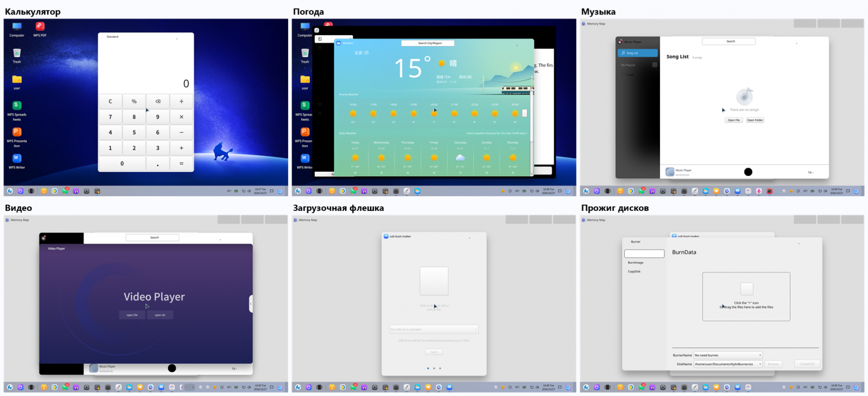Click the Weather app icon in Погода taskbar

tap(417, 191)
